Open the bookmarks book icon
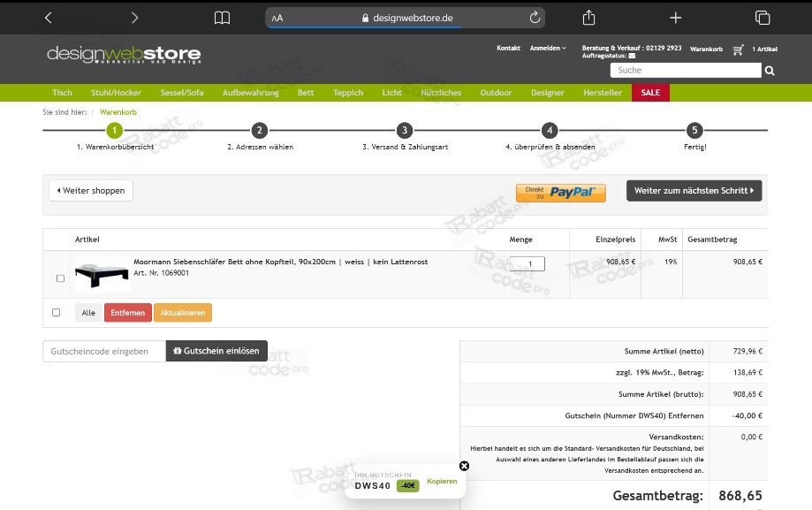Viewport: 812px width, 510px height. [x=222, y=19]
